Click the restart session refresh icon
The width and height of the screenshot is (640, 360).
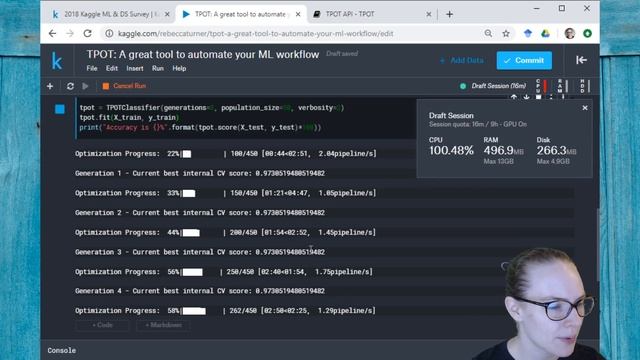[x=70, y=86]
